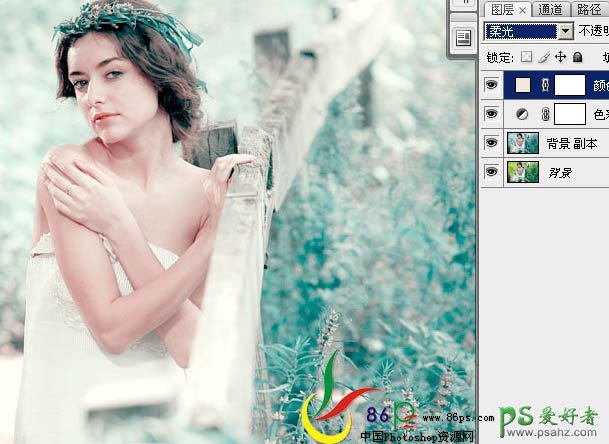Click the link icon on the adjustment layer
The image size is (609, 444).
click(546, 115)
